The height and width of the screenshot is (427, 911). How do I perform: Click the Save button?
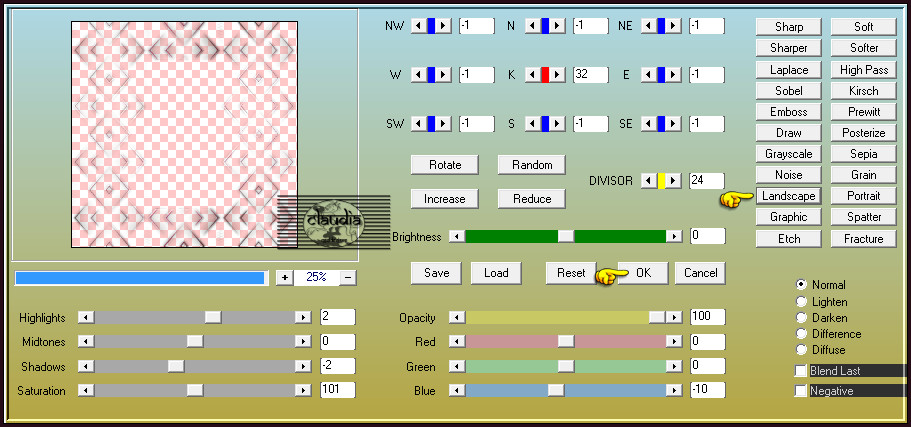click(436, 273)
